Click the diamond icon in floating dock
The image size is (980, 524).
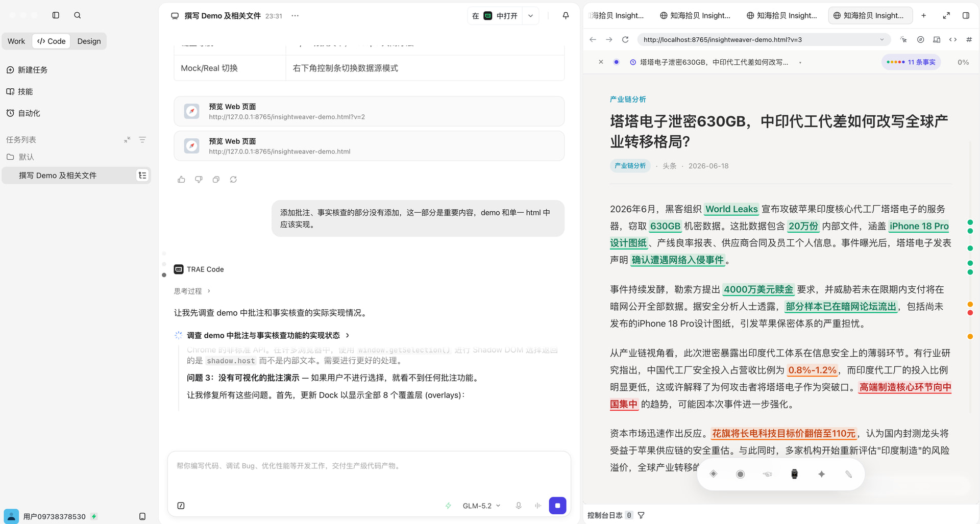click(x=714, y=474)
